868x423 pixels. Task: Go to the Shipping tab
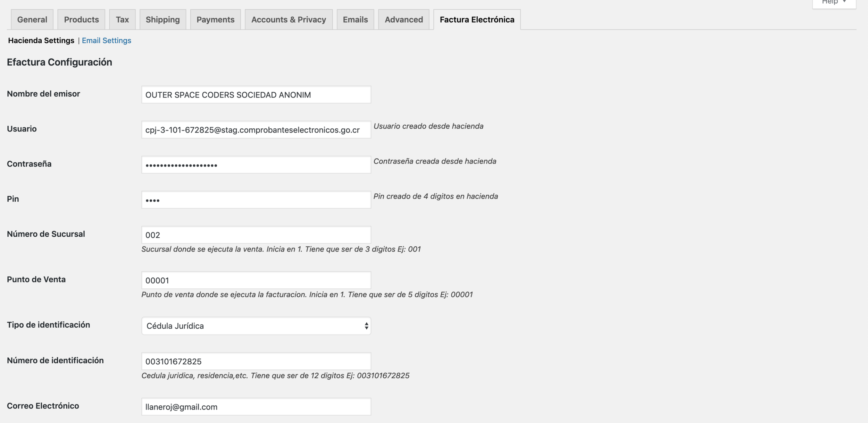(162, 19)
